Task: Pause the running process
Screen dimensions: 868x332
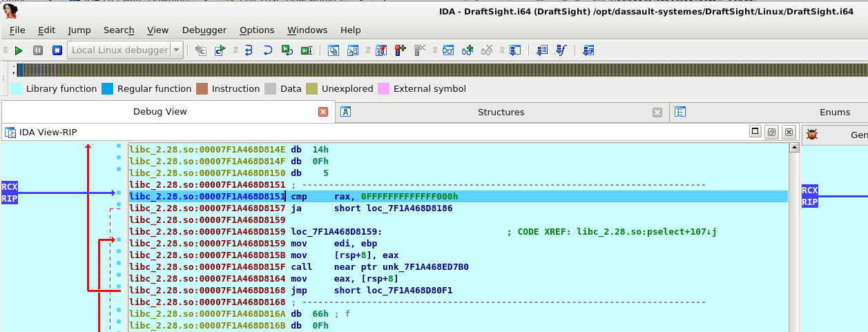Action: [38, 50]
